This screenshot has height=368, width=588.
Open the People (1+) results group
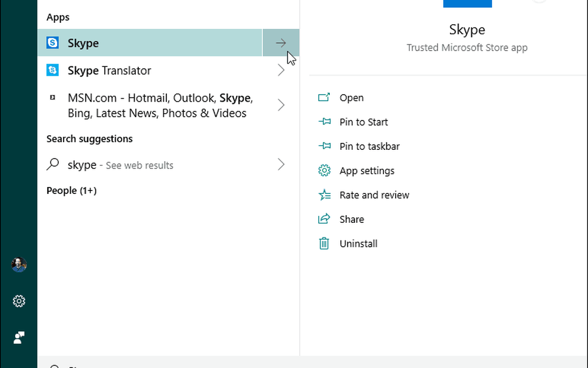[71, 190]
